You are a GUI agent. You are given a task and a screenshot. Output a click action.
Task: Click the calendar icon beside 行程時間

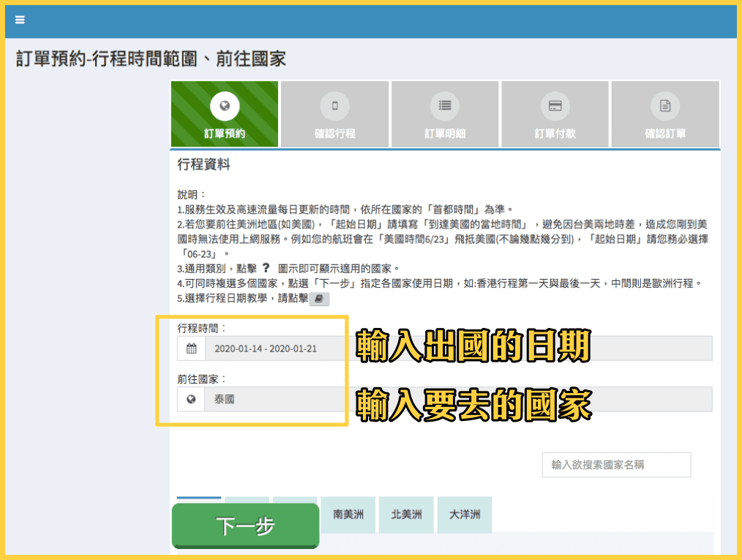coord(191,349)
